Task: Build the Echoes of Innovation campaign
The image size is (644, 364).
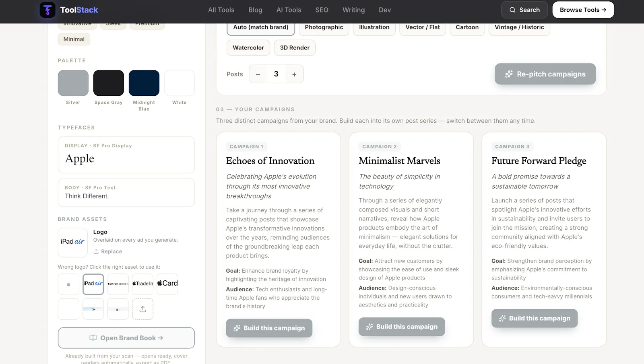Action: [x=269, y=328]
